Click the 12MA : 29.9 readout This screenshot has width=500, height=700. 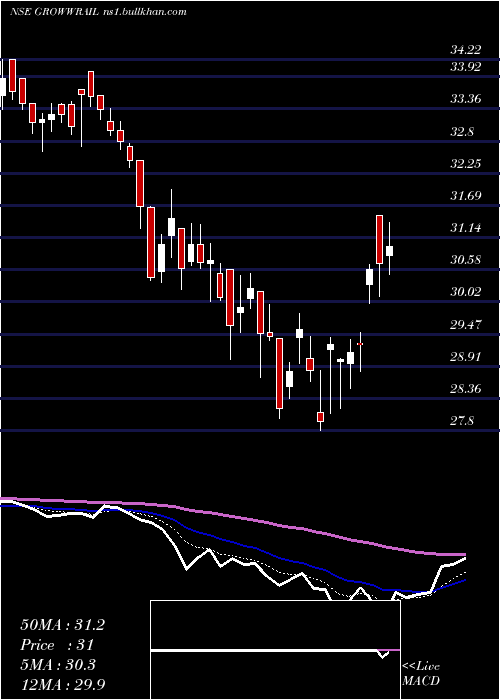[x=62, y=684]
